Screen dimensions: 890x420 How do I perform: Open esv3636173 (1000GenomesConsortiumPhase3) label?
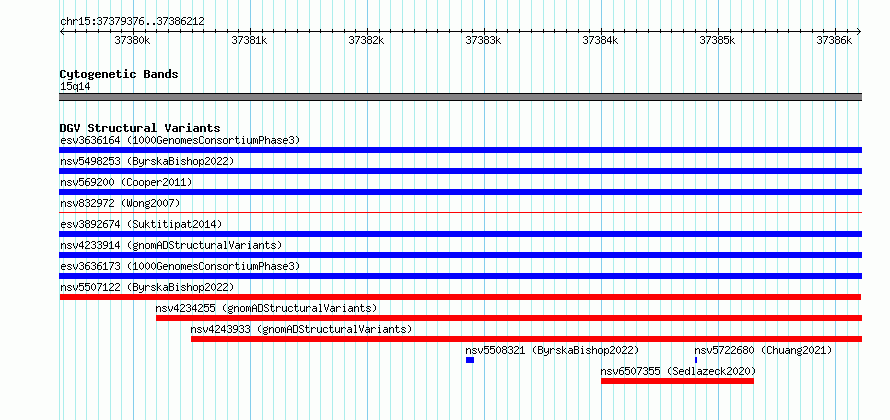180,266
